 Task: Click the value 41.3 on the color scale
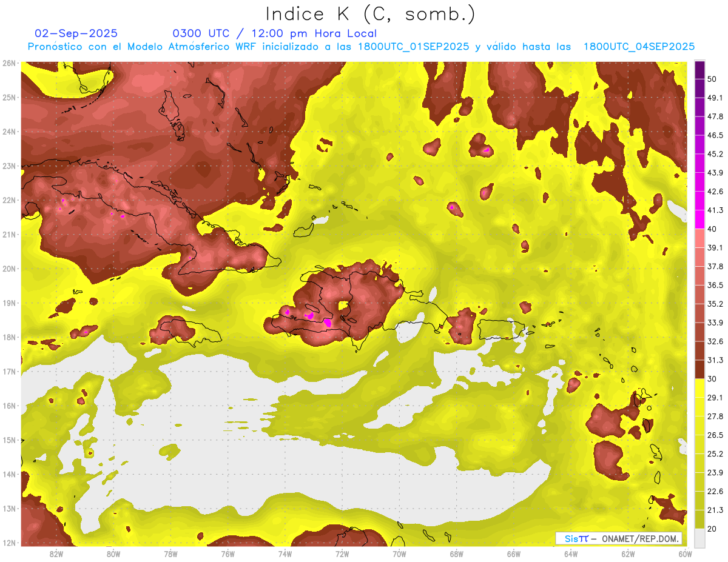[715, 210]
